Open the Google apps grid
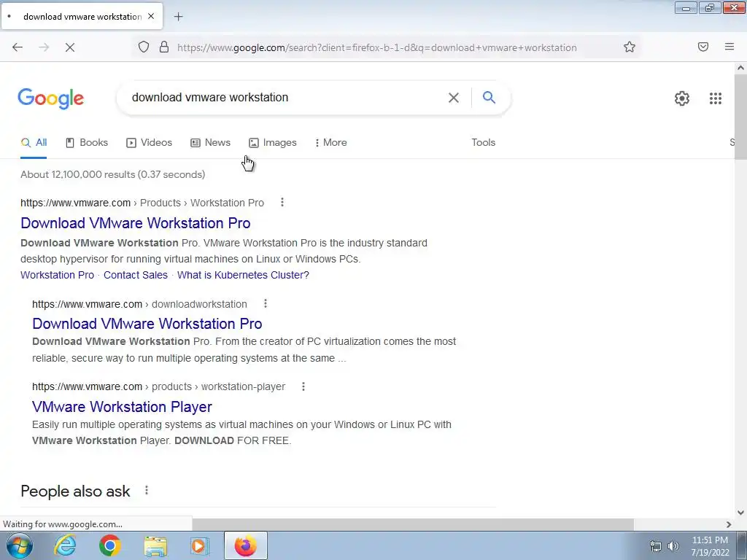 coord(716,98)
